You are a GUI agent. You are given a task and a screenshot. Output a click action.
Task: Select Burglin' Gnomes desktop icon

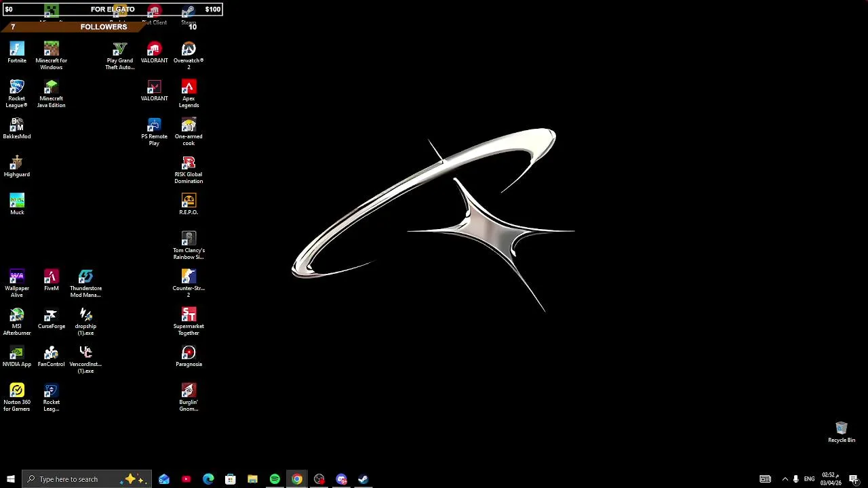coord(189,398)
